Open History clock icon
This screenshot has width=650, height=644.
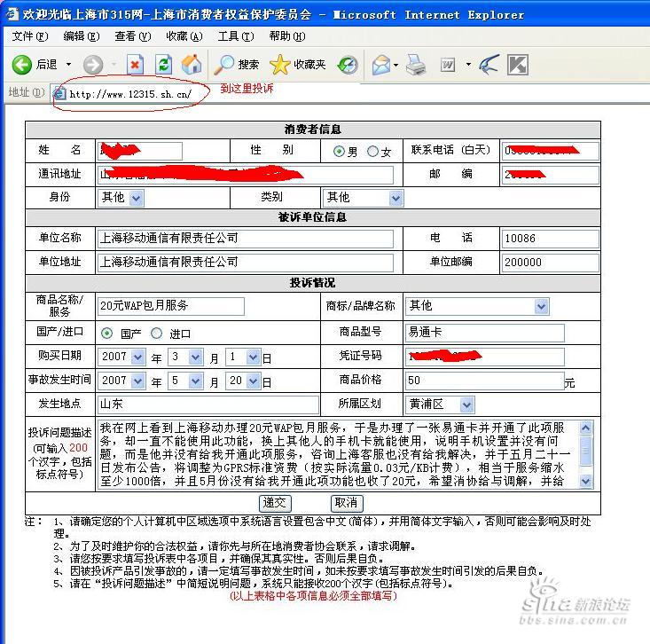348,65
